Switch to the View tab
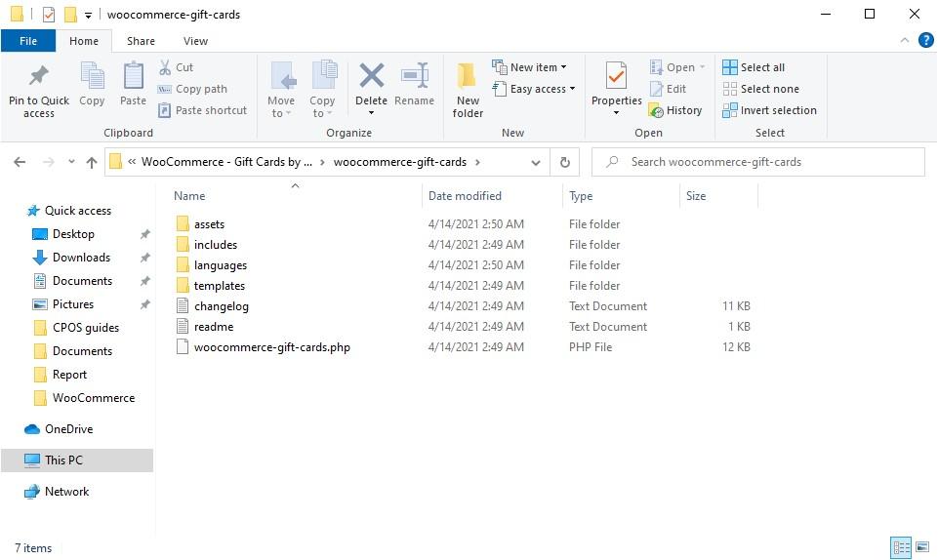The height and width of the screenshot is (560, 938). (x=195, y=41)
